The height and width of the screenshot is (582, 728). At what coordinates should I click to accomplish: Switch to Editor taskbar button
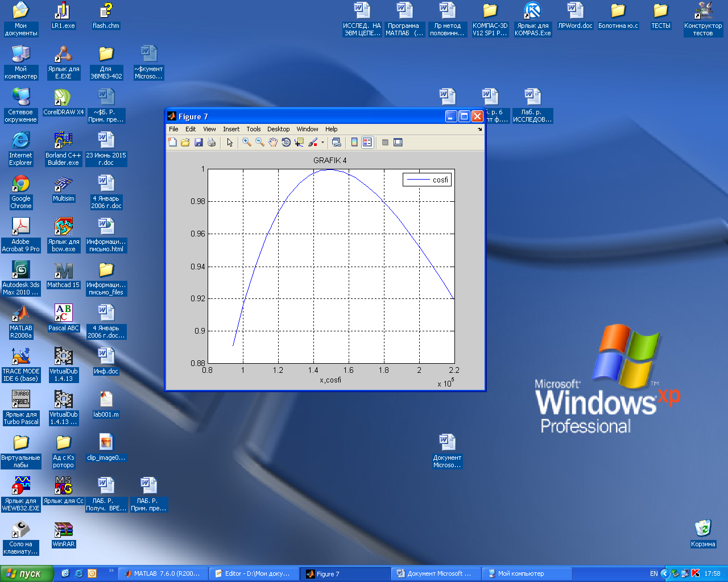254,573
